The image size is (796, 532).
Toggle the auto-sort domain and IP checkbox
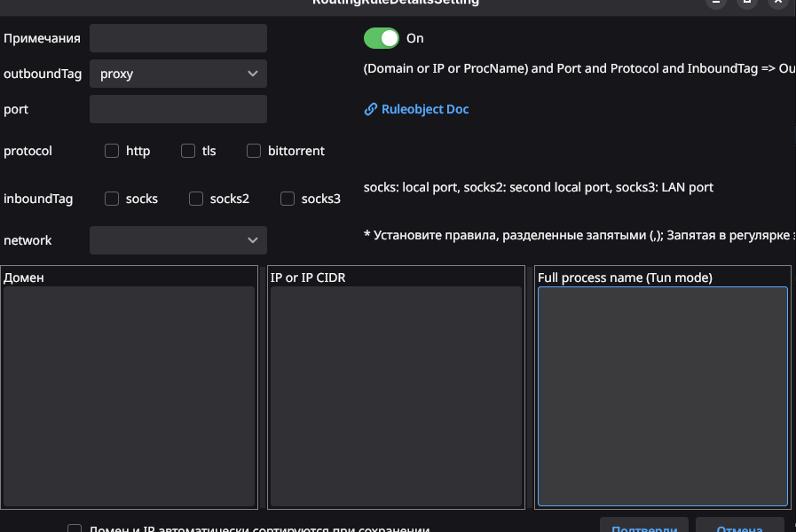point(75,528)
